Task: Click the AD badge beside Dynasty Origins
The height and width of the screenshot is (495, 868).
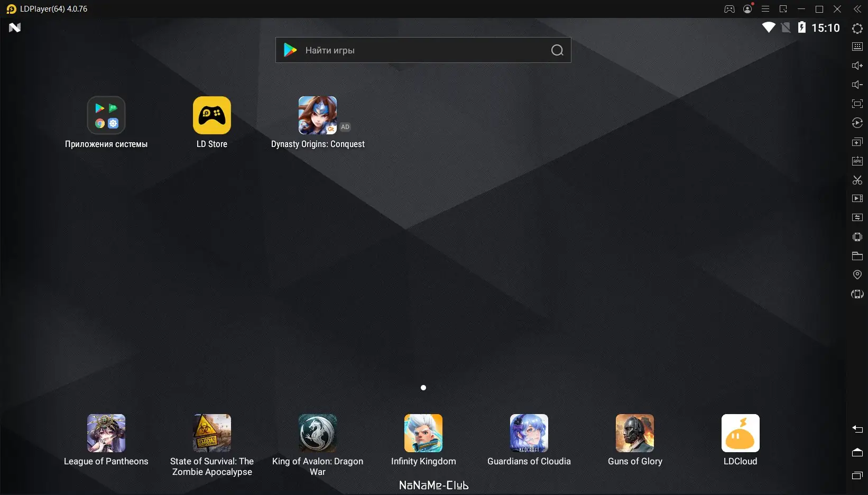Action: point(345,127)
